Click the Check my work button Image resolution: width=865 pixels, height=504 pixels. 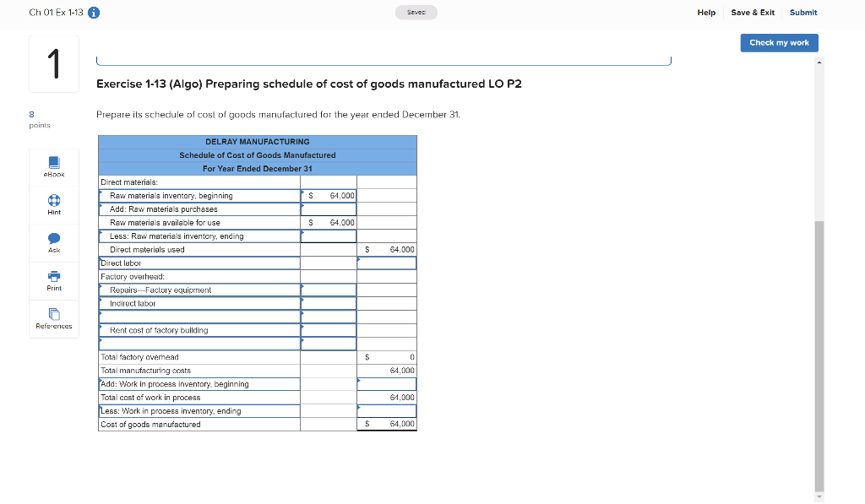pos(779,42)
